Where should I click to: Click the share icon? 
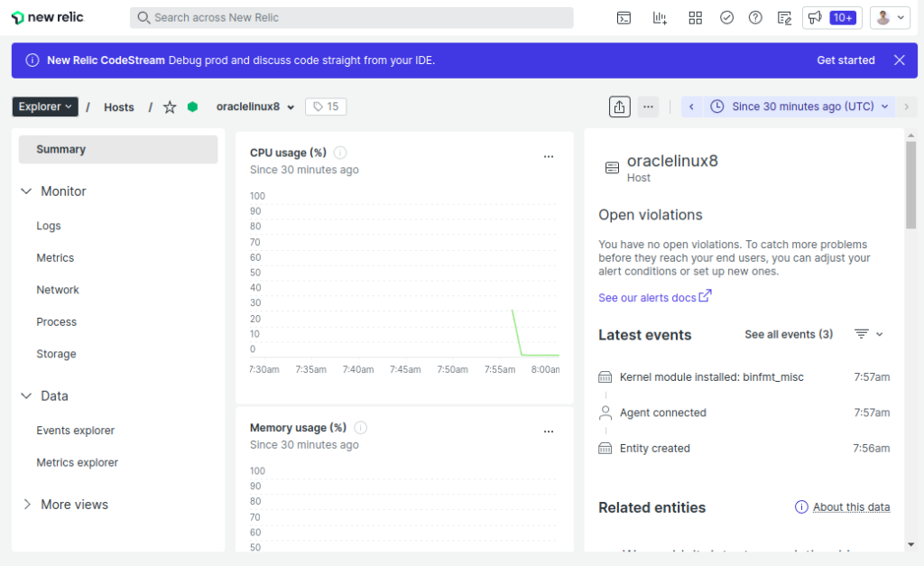(x=619, y=107)
